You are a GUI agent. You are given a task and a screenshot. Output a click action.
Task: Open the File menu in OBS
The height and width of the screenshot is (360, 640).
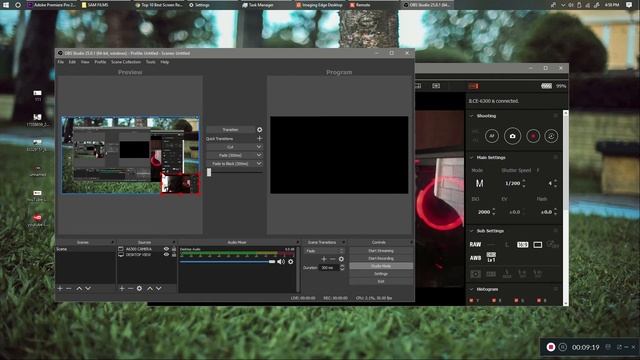click(61, 62)
